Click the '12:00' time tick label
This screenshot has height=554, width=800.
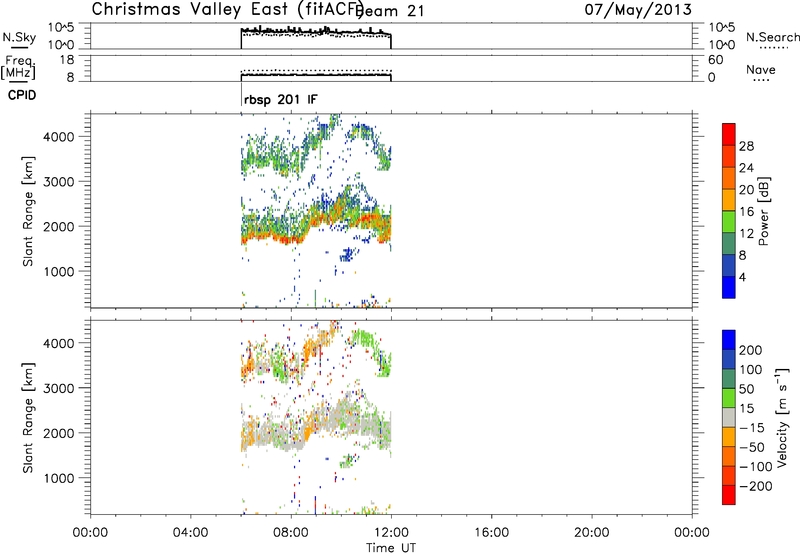[x=391, y=533]
